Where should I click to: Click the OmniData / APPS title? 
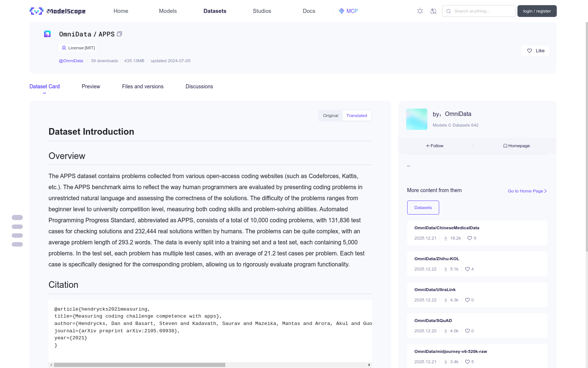87,34
